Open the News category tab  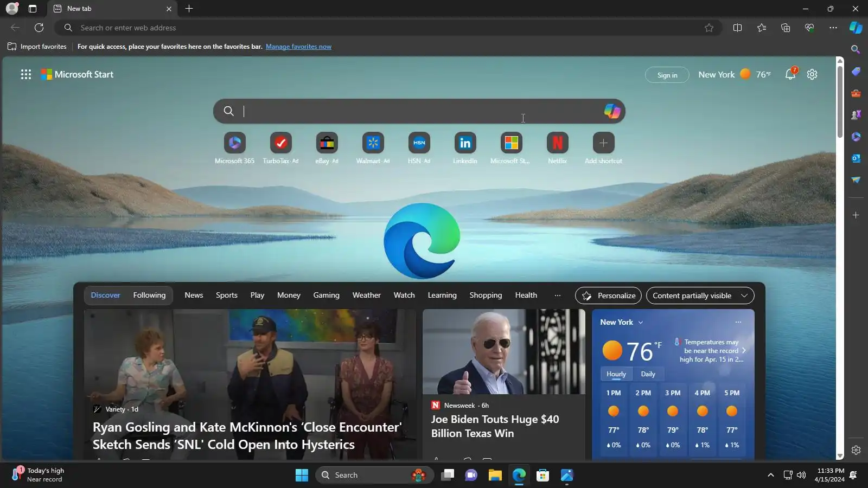[194, 296]
